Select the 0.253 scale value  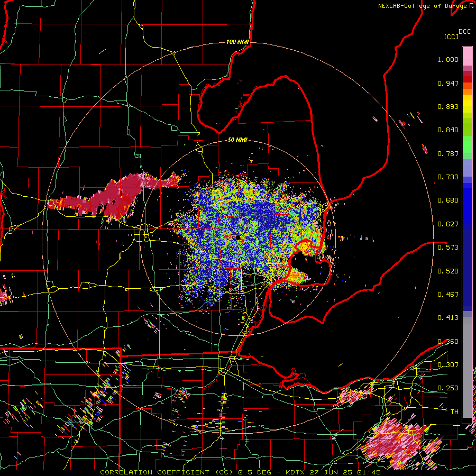coord(448,388)
